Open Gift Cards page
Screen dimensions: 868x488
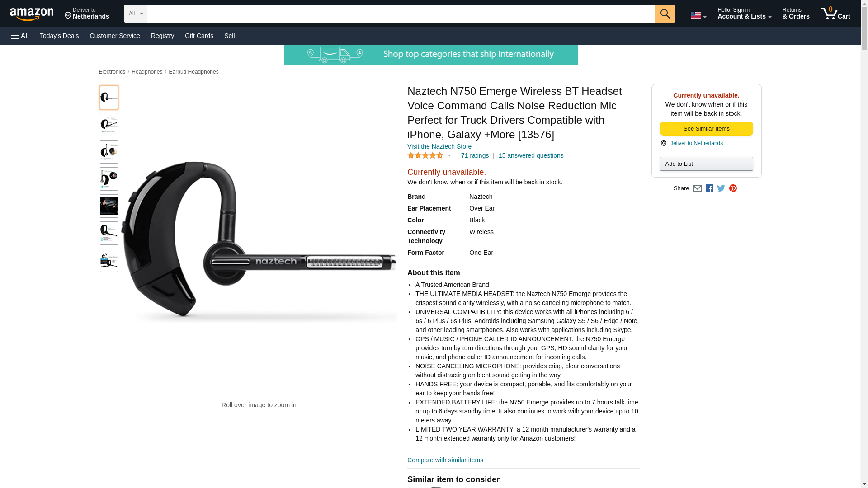coord(199,36)
